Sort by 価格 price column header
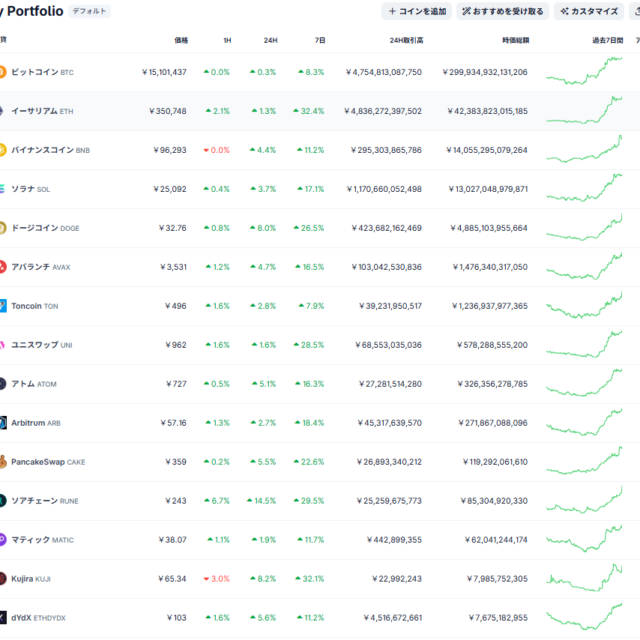The image size is (640, 640). [x=181, y=40]
